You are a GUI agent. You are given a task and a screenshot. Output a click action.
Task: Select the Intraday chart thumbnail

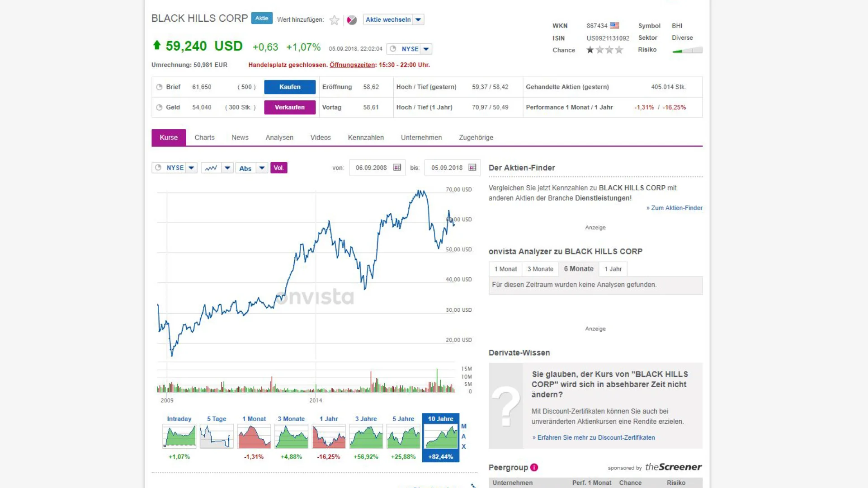[x=179, y=436]
